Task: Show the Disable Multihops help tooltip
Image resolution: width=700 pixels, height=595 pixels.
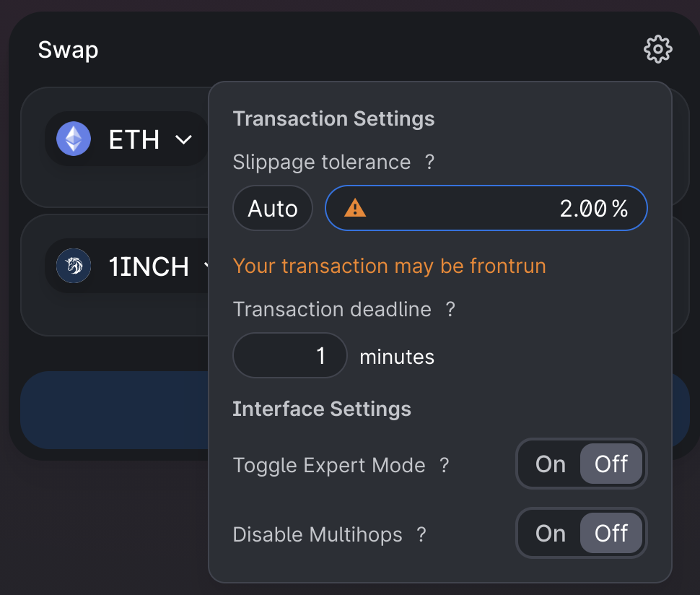Action: click(x=421, y=535)
